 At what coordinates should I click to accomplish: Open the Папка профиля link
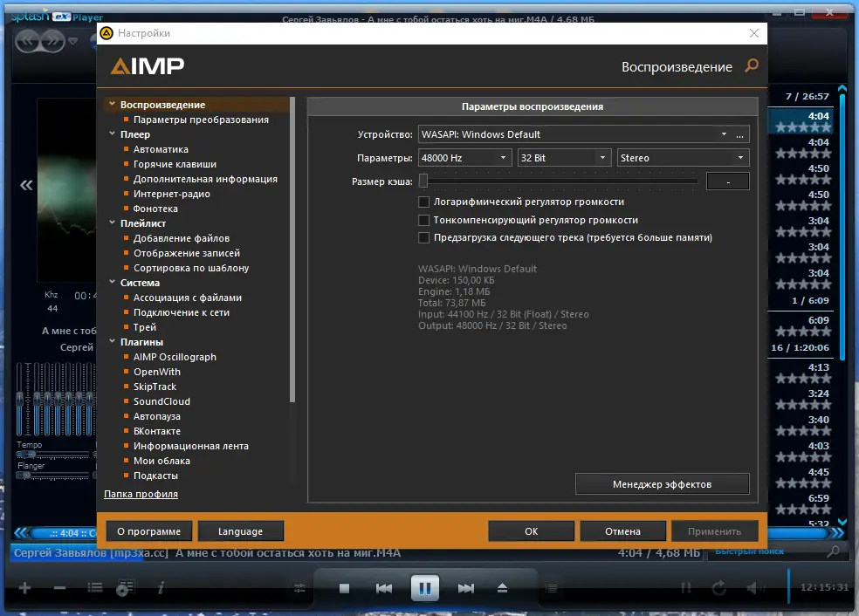point(141,494)
